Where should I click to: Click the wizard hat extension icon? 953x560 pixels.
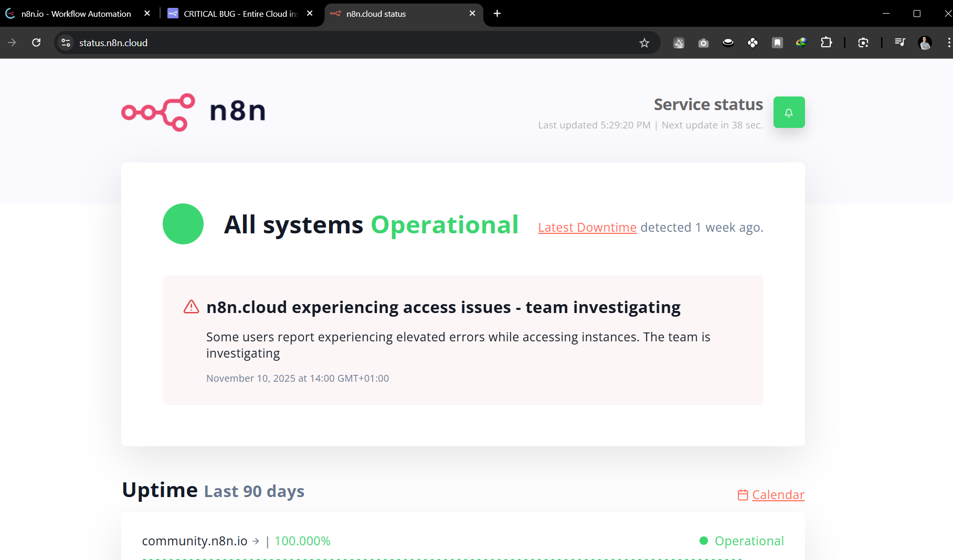coord(679,43)
